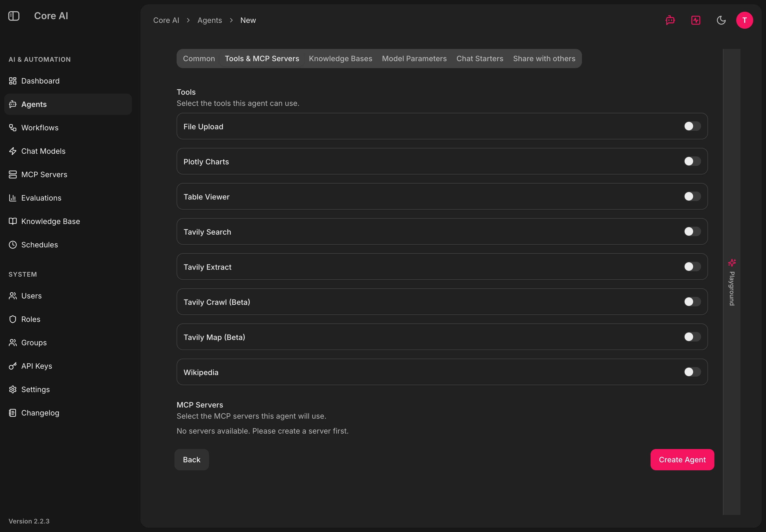Select the Tools & MCP Servers tab

tap(262, 59)
